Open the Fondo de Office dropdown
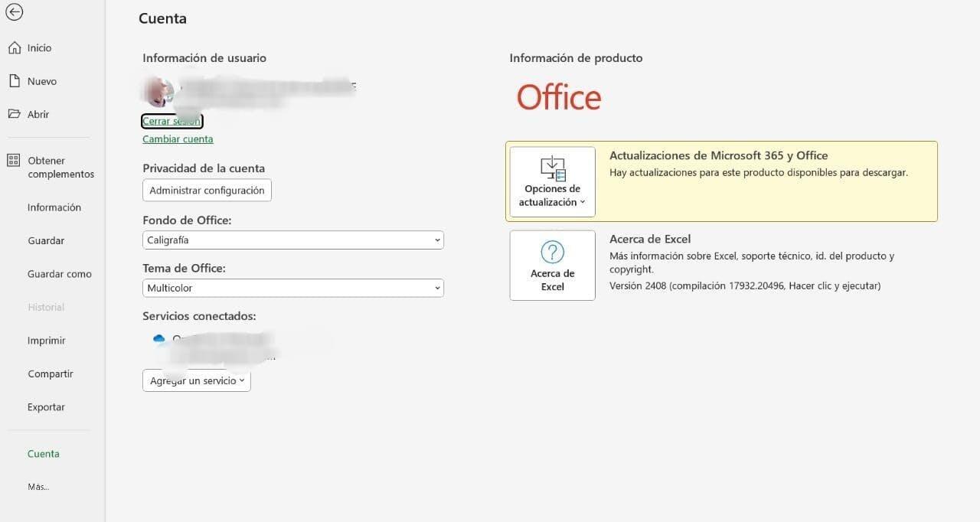This screenshot has height=522, width=980. click(293, 240)
